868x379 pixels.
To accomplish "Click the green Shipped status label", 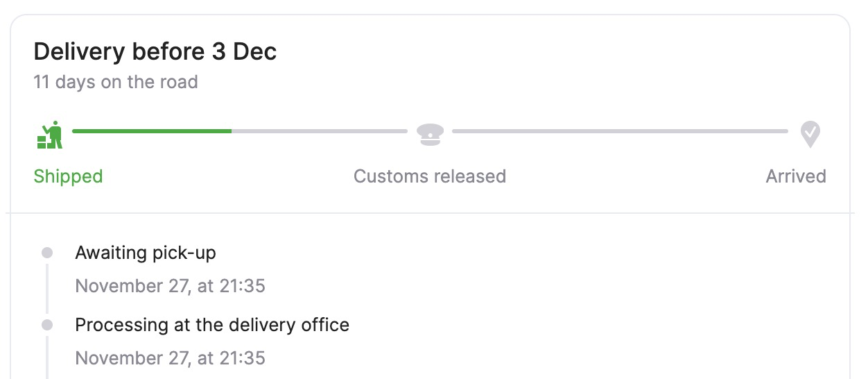I will (68, 176).
